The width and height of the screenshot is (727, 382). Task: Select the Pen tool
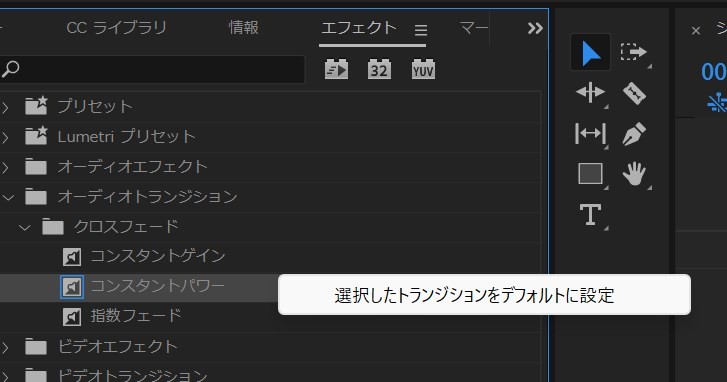[634, 134]
